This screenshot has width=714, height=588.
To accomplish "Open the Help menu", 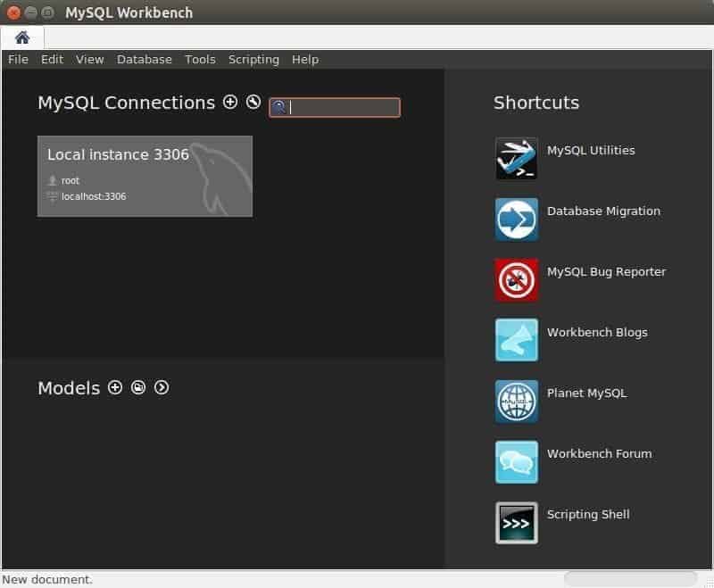I will coord(305,59).
